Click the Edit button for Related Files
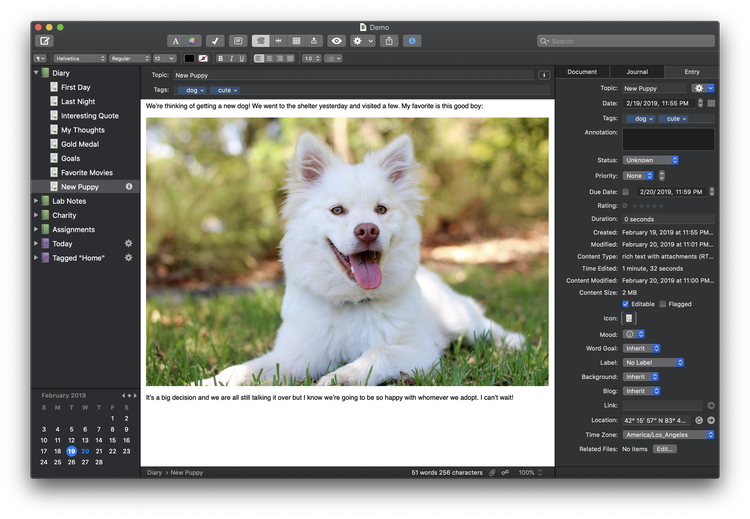Image resolution: width=750 pixels, height=519 pixels. (x=664, y=449)
